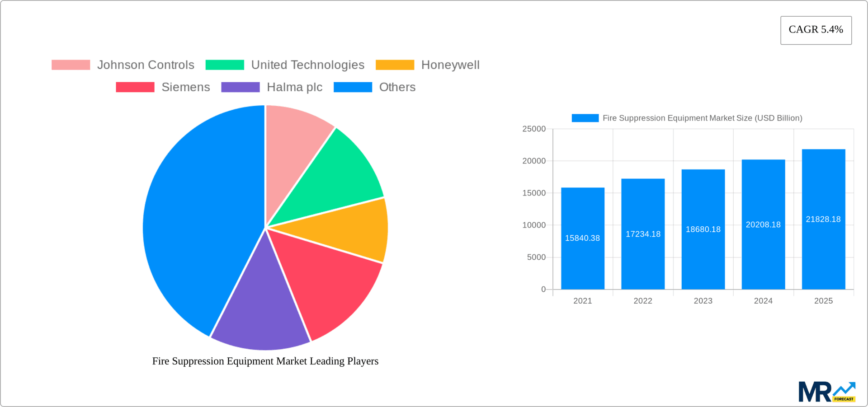The height and width of the screenshot is (407, 868).
Task: Select the purple Halma plc legend swatch
Action: (240, 87)
